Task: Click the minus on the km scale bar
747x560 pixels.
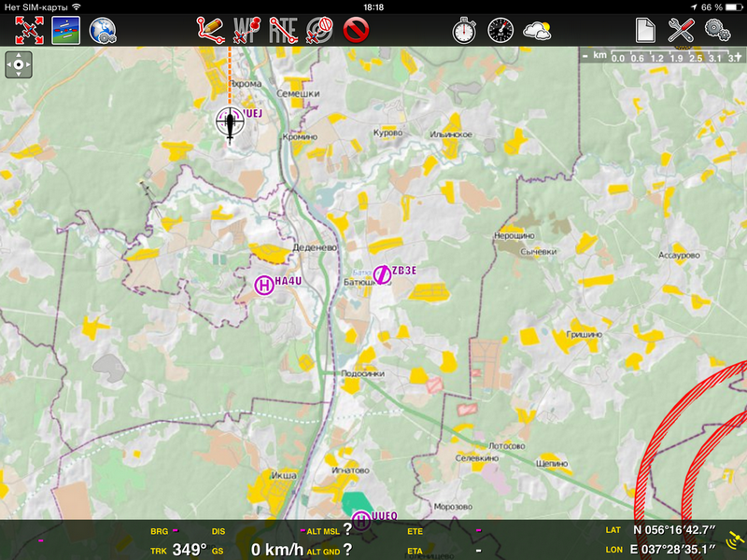Action: pyautogui.click(x=585, y=57)
